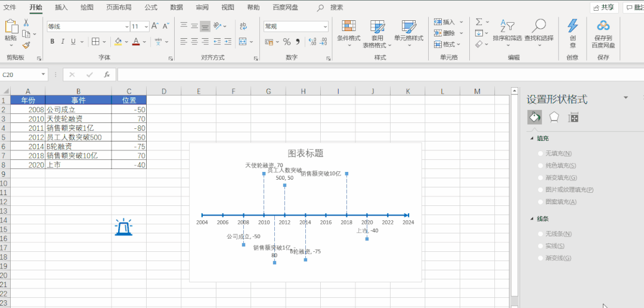
Task: Select cell containing 天使轮融资
Action: tap(79, 119)
